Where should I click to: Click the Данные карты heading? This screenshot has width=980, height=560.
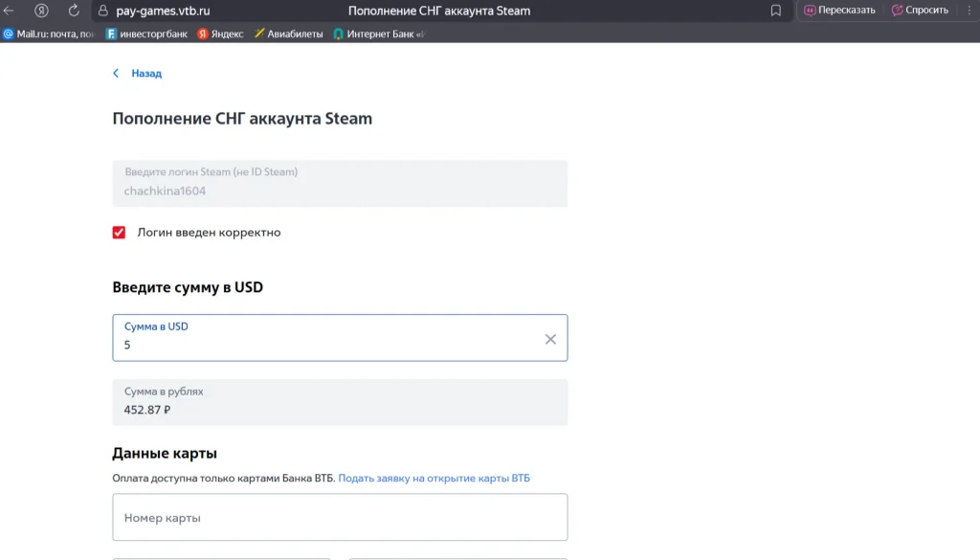point(165,453)
